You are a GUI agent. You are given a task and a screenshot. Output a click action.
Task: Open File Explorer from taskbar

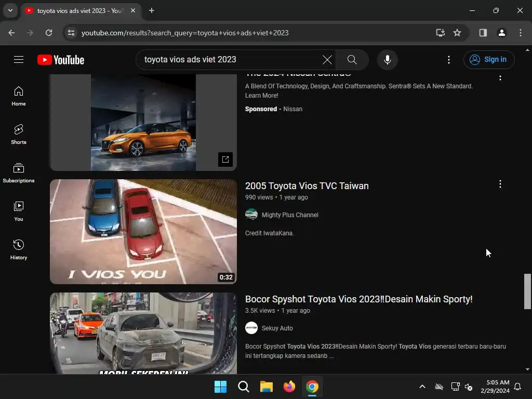click(267, 387)
